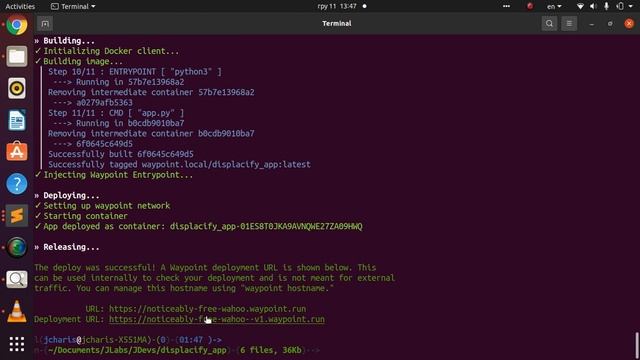Show Applications grid button

point(17,344)
